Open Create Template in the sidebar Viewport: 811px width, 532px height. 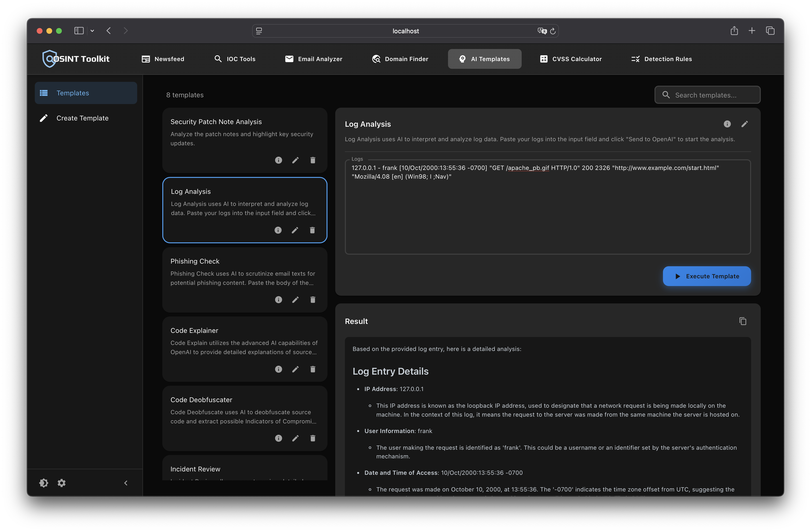point(82,118)
